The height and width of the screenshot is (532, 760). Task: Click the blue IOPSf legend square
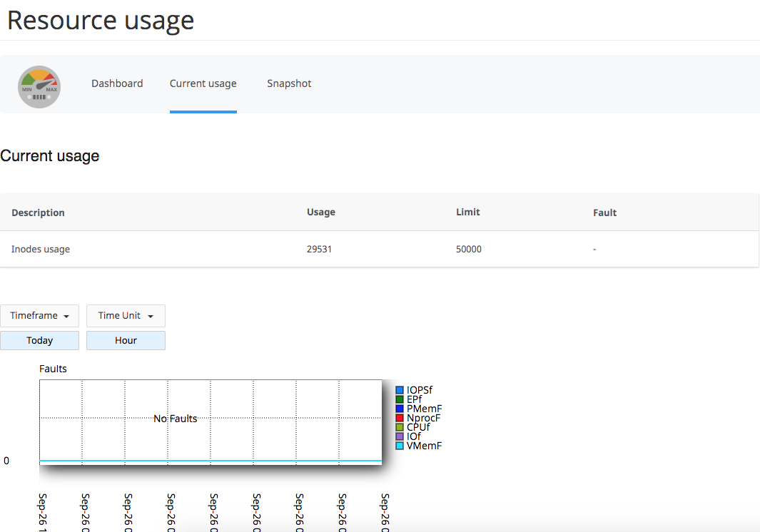398,390
